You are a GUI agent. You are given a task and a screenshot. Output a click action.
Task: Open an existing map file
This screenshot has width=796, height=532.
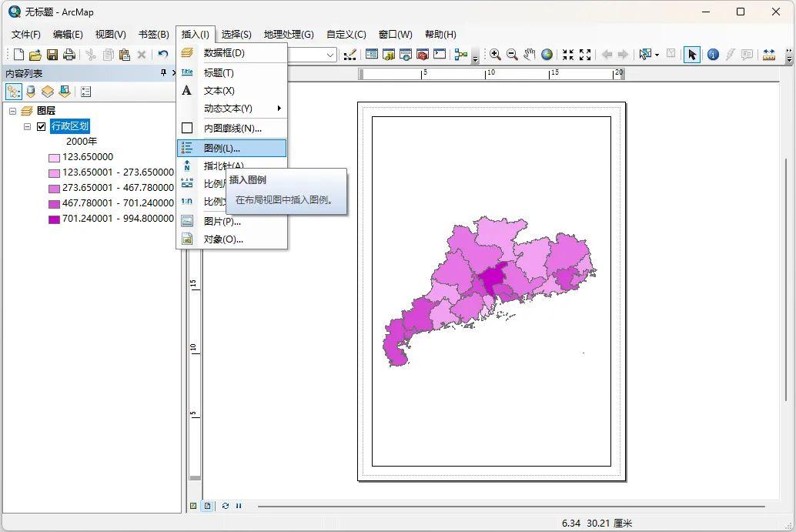coord(35,55)
